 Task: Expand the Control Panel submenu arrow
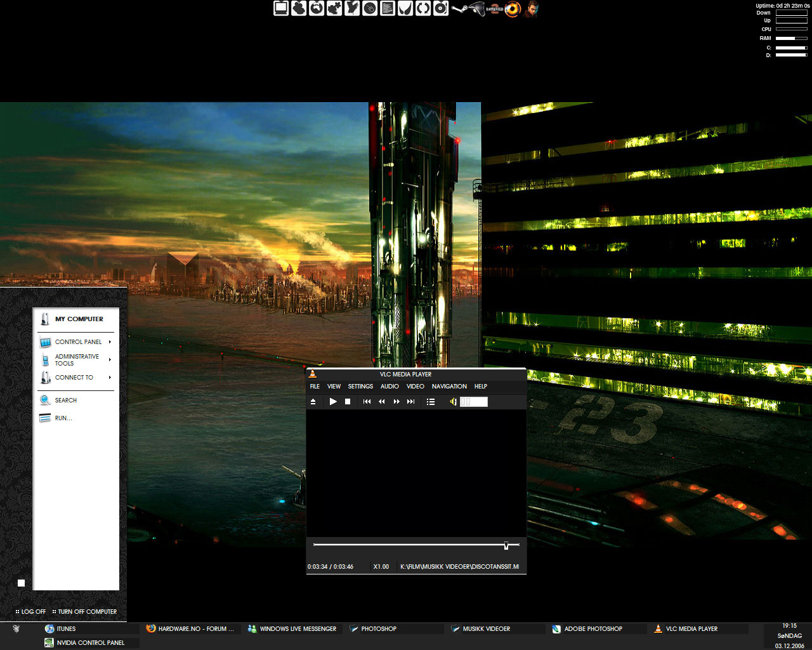point(110,342)
